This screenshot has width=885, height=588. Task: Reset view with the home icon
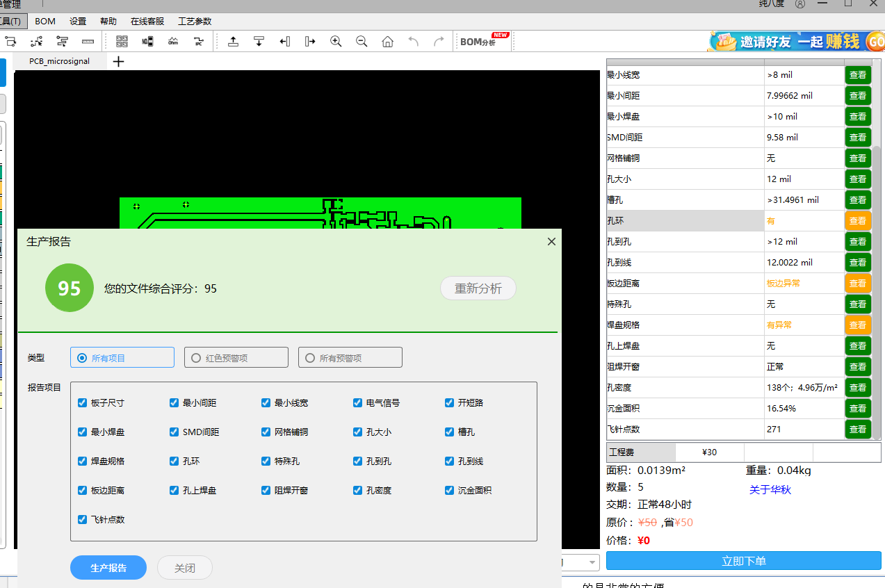[387, 42]
